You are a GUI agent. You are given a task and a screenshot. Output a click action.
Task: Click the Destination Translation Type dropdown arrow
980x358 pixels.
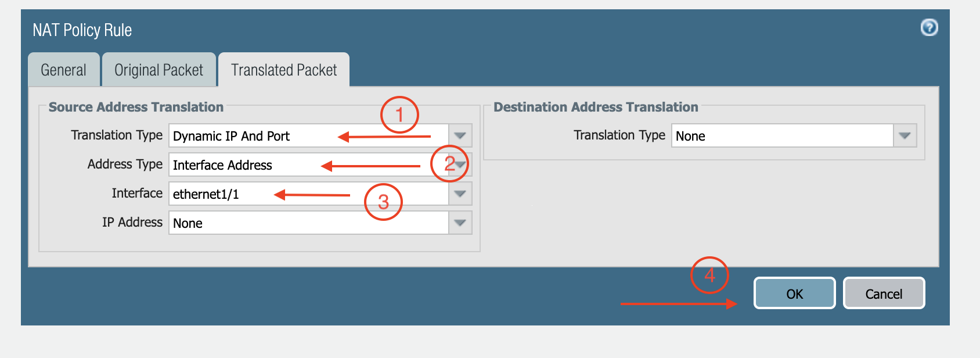click(x=905, y=135)
